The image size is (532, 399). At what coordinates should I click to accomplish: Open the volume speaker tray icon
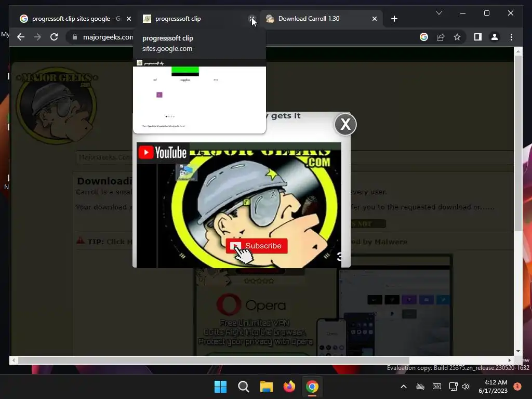coord(465,387)
